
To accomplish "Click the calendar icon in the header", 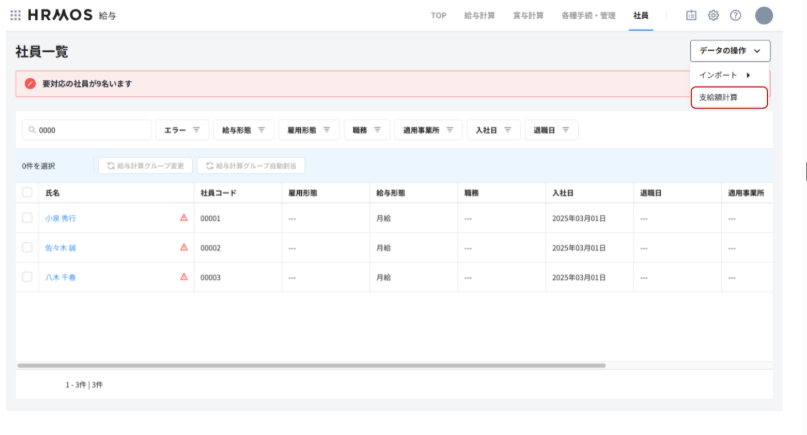I will coord(691,16).
